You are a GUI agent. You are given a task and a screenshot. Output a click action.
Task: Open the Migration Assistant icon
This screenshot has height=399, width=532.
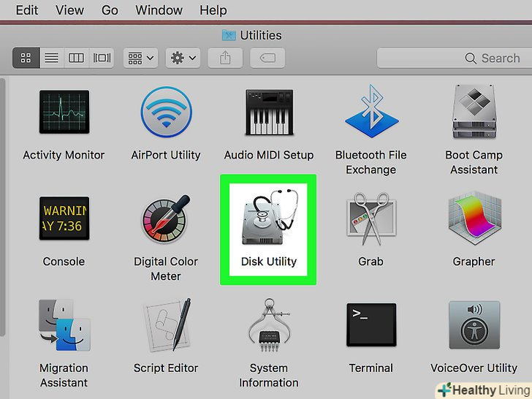point(64,325)
